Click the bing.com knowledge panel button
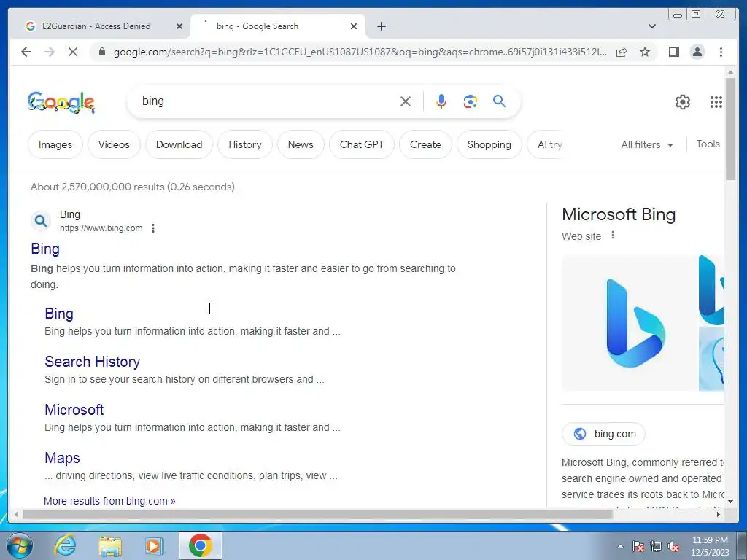 (x=603, y=434)
